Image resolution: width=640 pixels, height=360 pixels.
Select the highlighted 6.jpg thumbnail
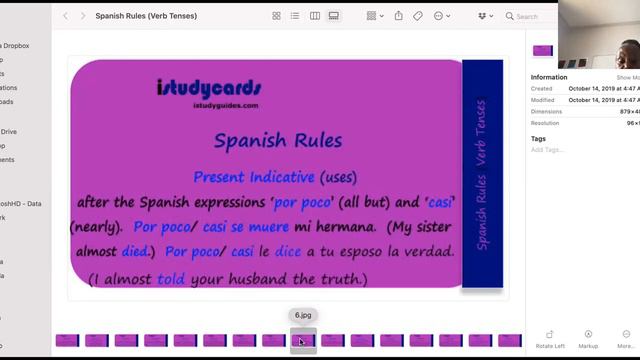click(x=303, y=340)
